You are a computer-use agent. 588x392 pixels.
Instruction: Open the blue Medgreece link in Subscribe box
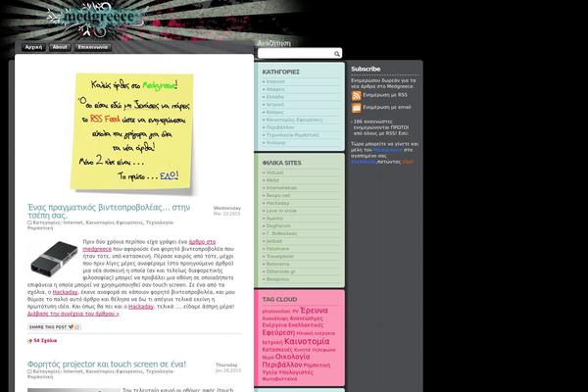click(388, 150)
